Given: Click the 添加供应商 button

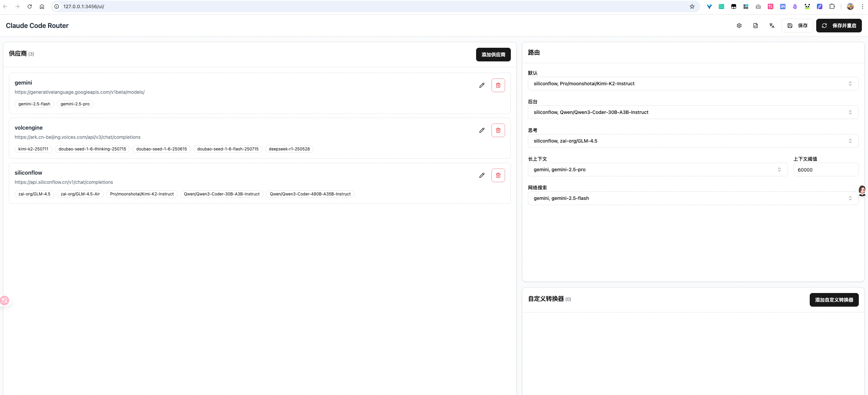Looking at the screenshot, I should (493, 55).
